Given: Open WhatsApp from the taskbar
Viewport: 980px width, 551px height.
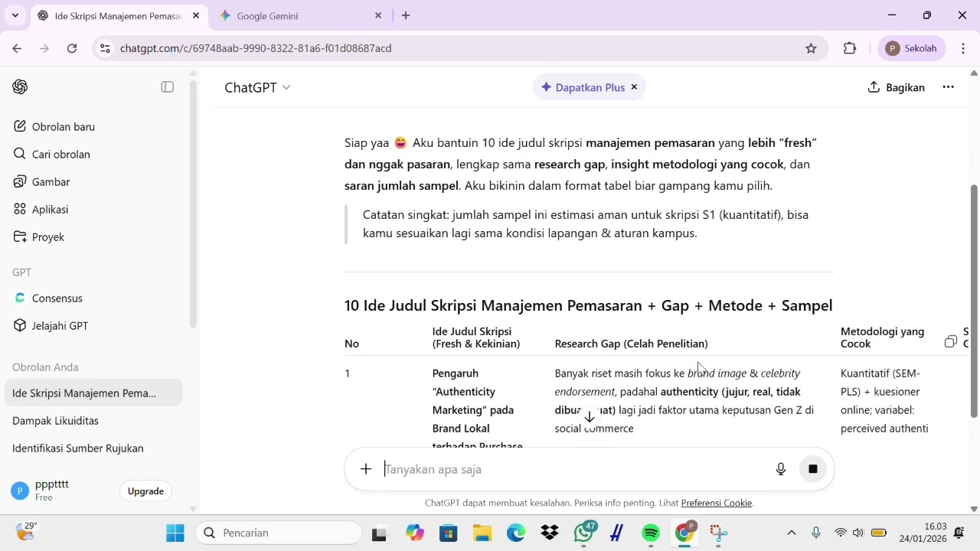Looking at the screenshot, I should point(584,533).
